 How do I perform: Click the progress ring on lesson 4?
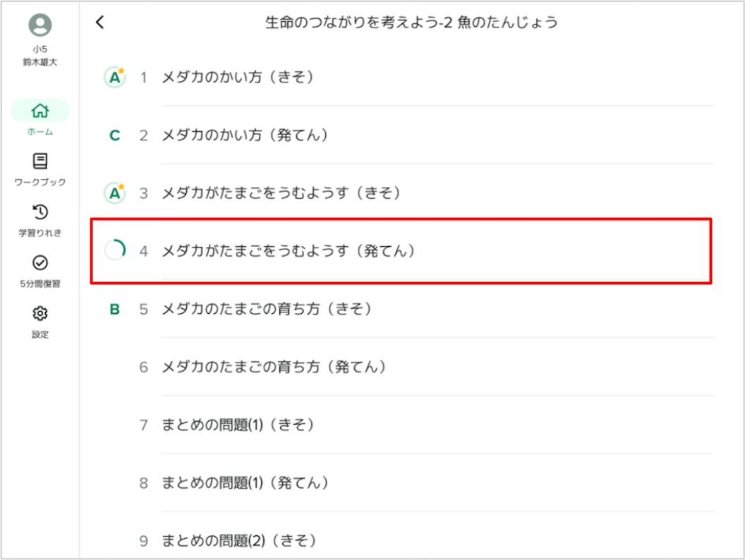(115, 250)
